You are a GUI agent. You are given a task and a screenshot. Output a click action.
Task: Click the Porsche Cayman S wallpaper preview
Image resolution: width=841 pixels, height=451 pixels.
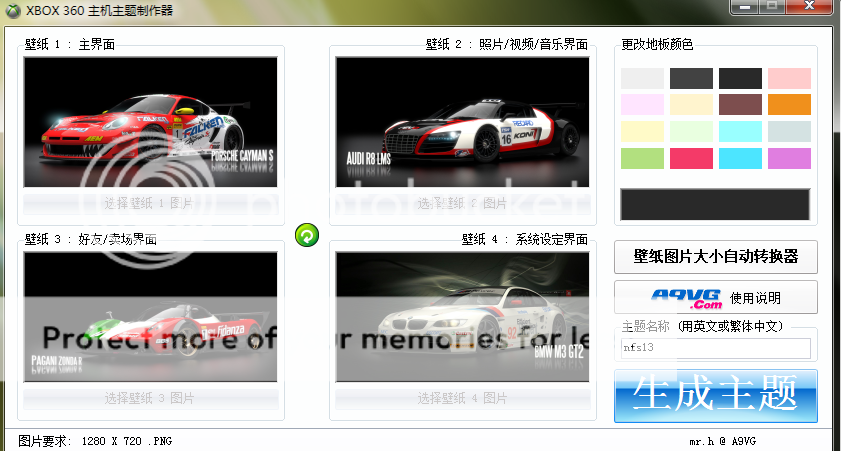(x=150, y=122)
